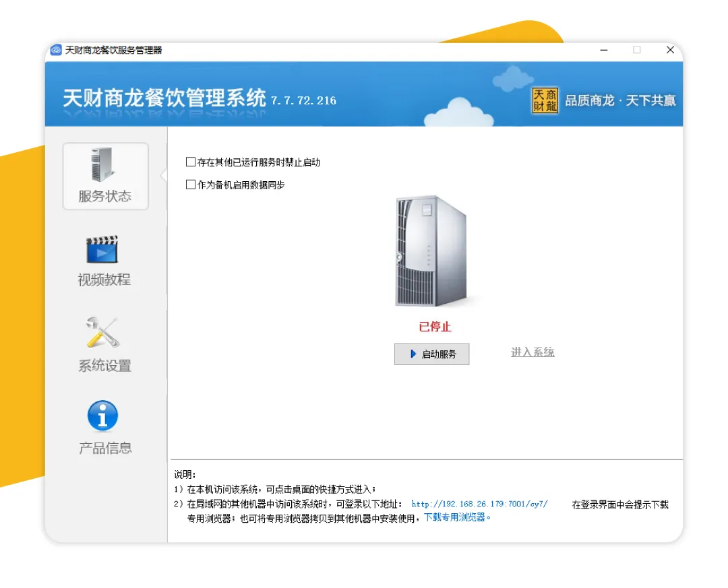
Task: Minimize the 天财商龙餐饮服务管理器 window
Action: pos(603,50)
